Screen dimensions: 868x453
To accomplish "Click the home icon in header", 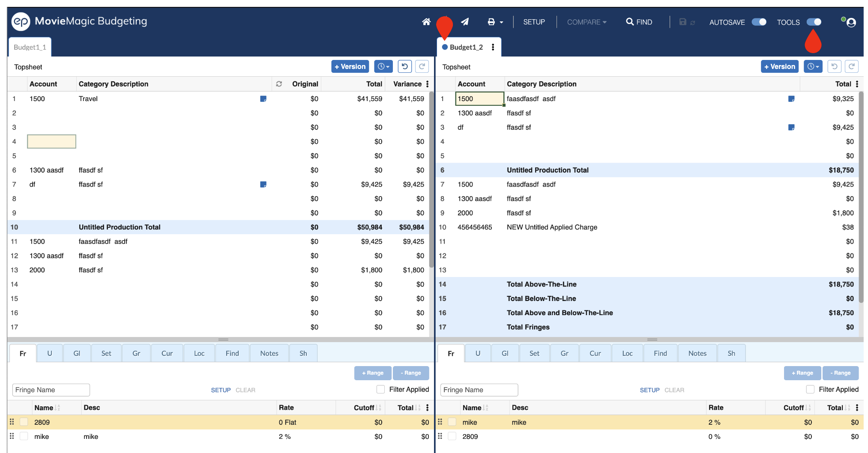I will [426, 22].
